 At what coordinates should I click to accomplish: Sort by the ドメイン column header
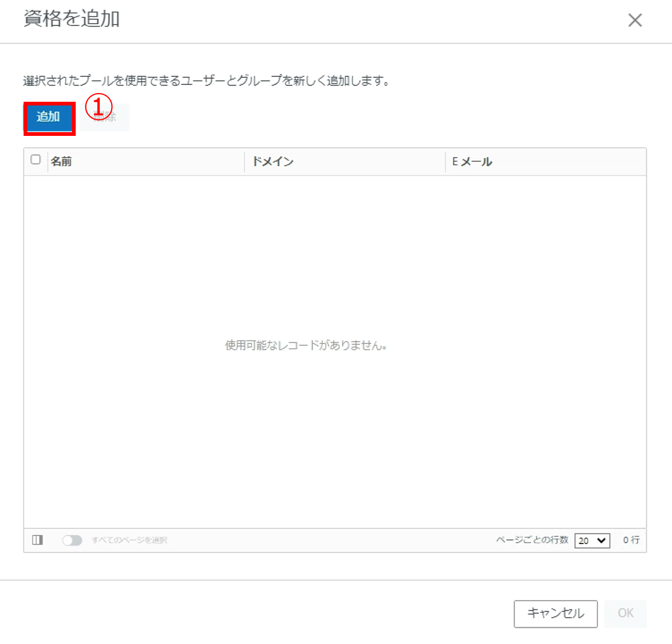pyautogui.click(x=272, y=162)
